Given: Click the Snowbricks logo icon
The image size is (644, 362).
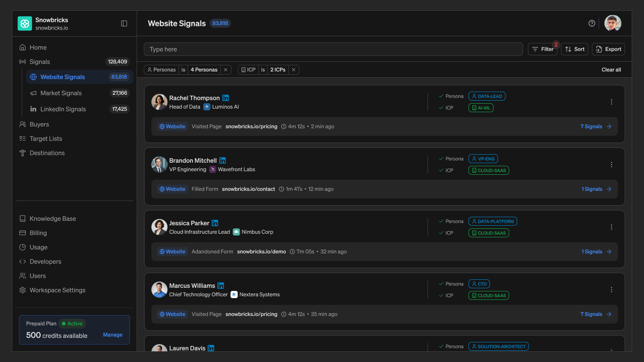Looking at the screenshot, I should point(25,23).
